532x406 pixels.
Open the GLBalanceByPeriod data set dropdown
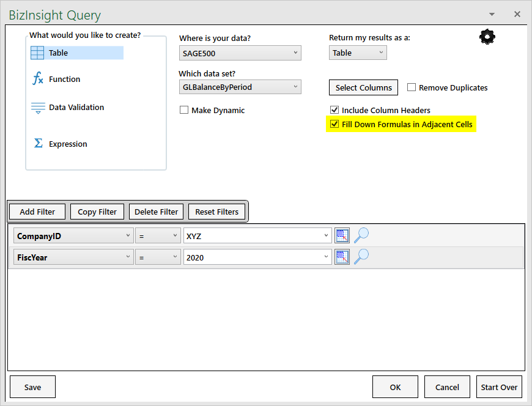click(240, 87)
